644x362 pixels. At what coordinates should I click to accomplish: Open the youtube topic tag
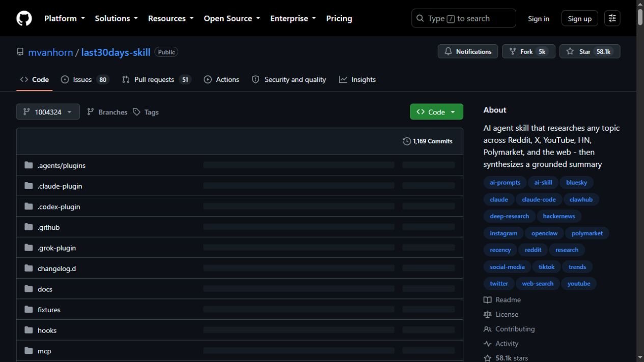click(x=579, y=284)
